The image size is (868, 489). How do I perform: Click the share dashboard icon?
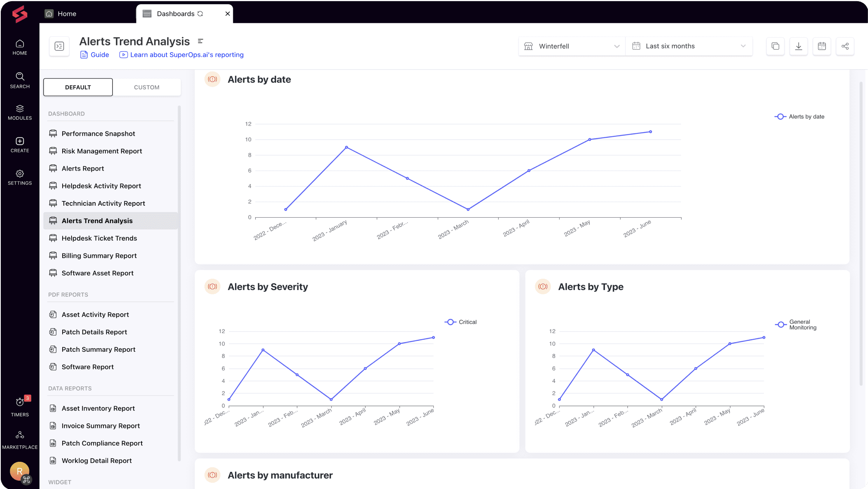[x=845, y=46]
